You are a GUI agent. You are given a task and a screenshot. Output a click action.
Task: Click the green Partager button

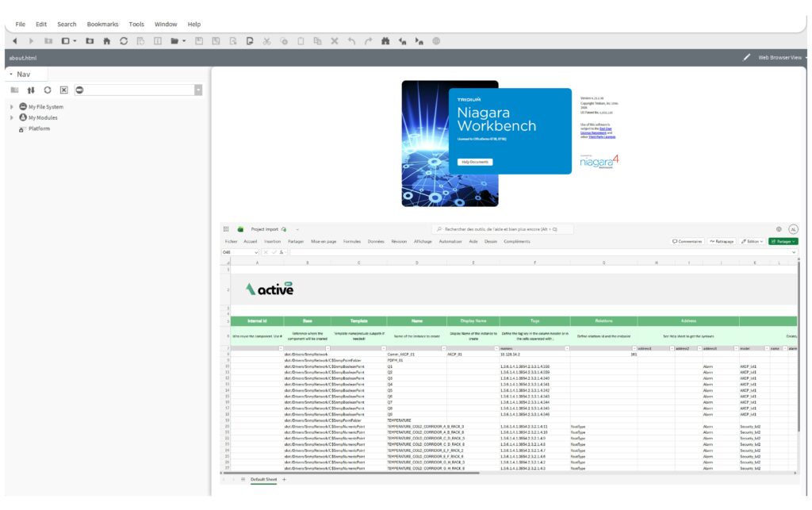point(783,241)
